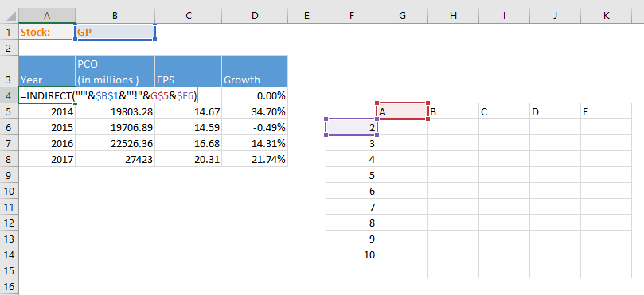Image resolution: width=644 pixels, height=295 pixels.
Task: Click the 14.31% growth cell
Action: pyautogui.click(x=255, y=144)
